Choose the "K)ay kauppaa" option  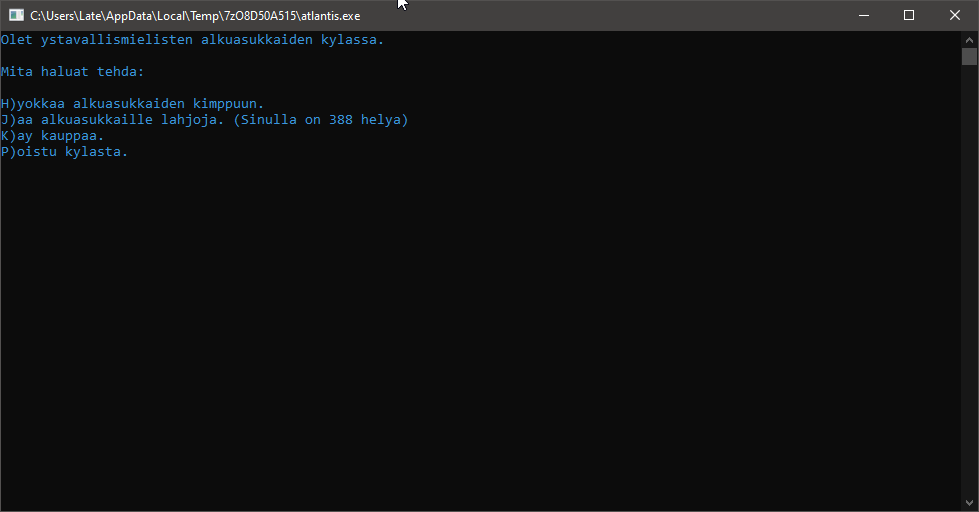[x=52, y=136]
